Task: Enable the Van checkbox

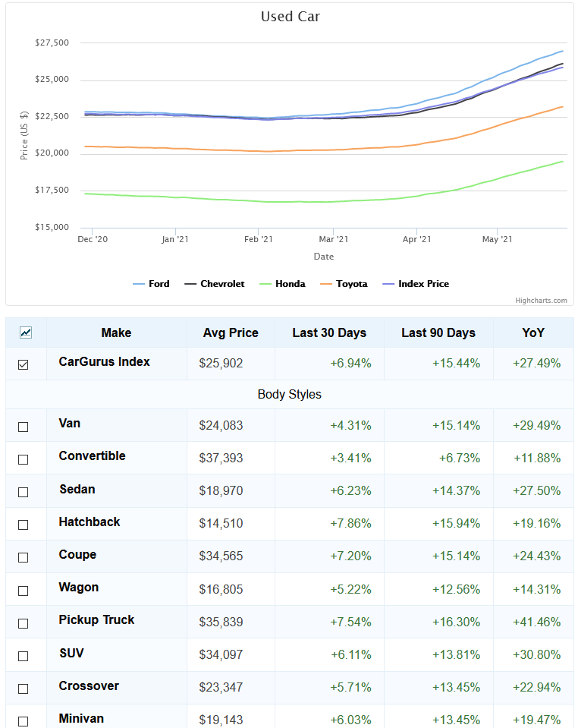Action: coord(24,427)
